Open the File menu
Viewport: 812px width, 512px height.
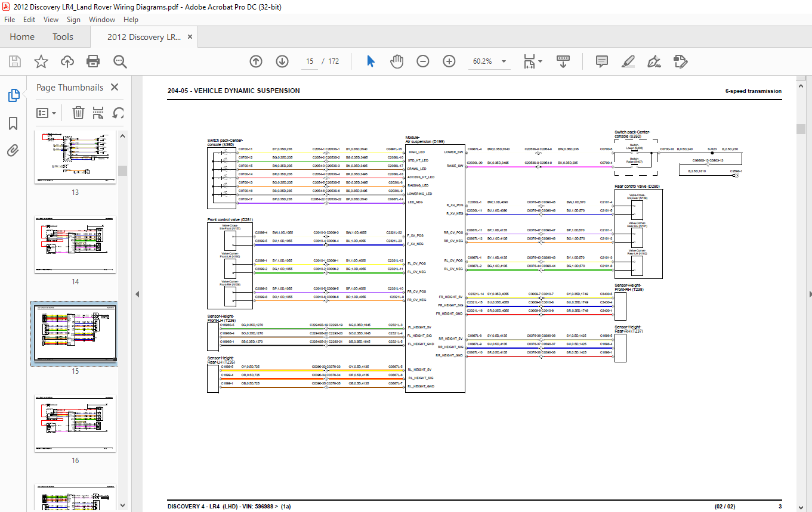10,20
